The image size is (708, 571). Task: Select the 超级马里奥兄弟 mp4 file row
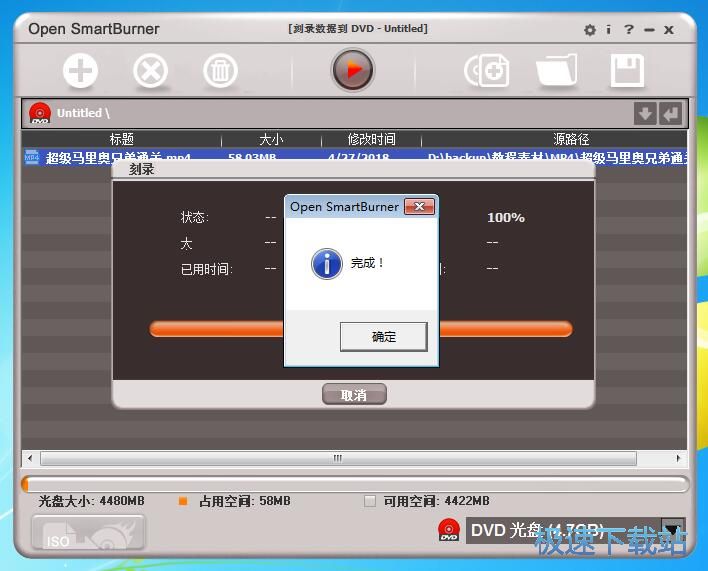pyautogui.click(x=354, y=157)
